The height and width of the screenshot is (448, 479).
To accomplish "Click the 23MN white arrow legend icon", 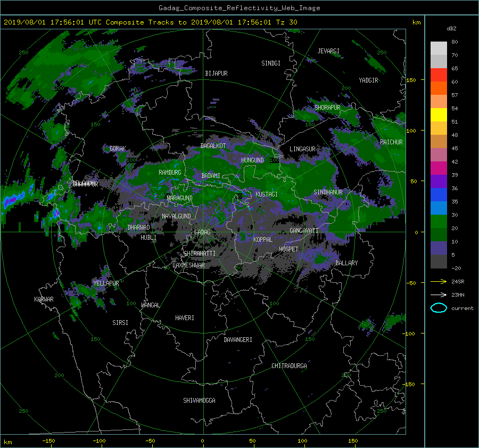I will click(439, 295).
